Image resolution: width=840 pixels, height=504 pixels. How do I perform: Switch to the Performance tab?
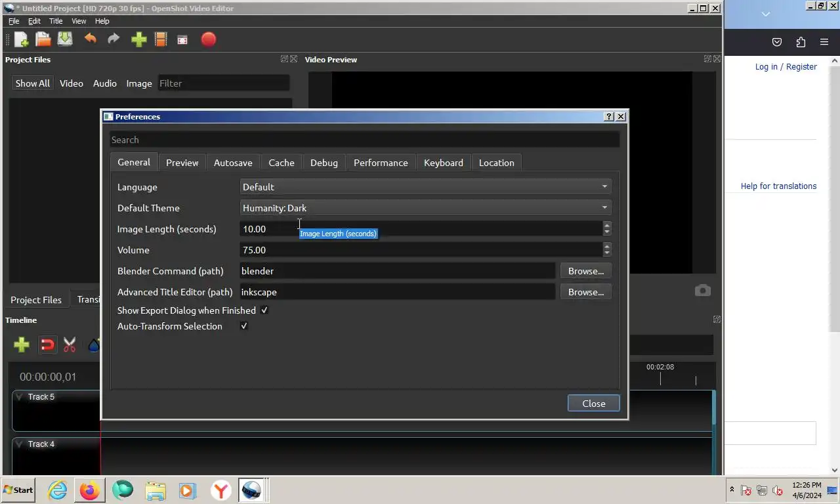tap(381, 163)
